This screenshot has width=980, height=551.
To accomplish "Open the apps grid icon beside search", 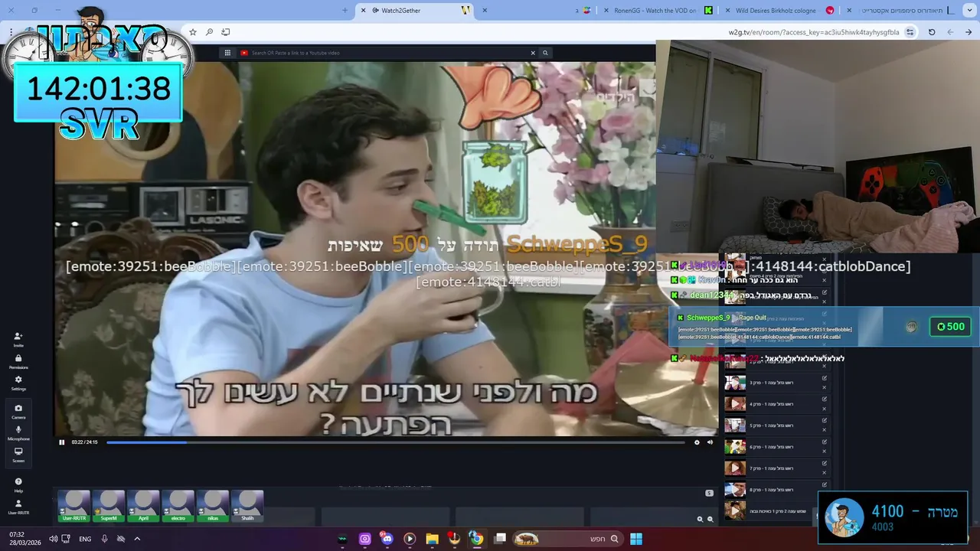I will (227, 53).
